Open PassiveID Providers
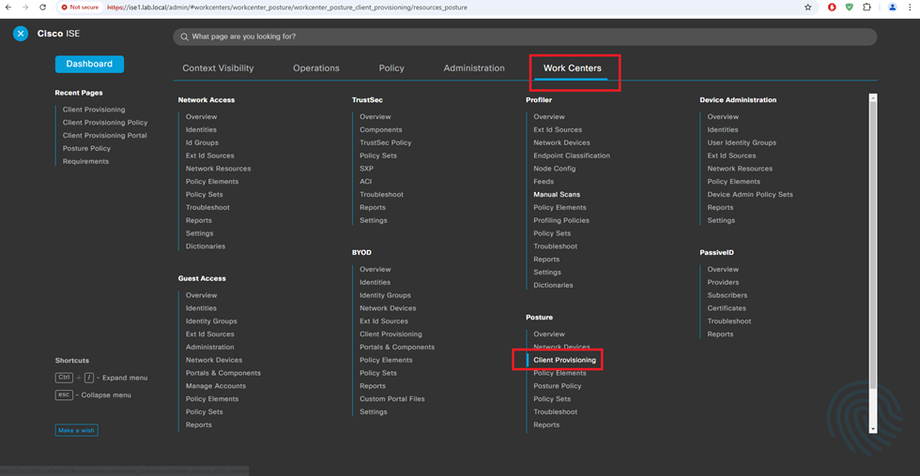This screenshot has height=476, width=920. point(723,282)
